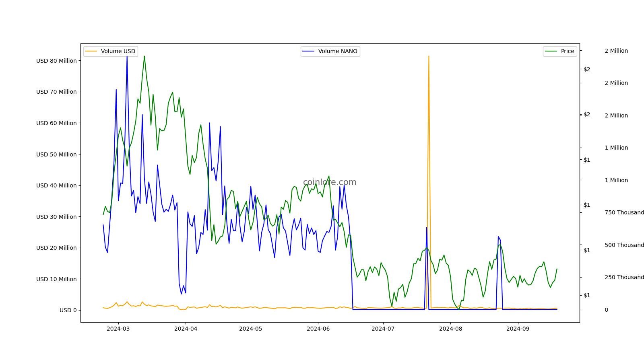The width and height of the screenshot is (644, 362).
Task: Click the 500 Thousand right-axis label
Action: (624, 245)
